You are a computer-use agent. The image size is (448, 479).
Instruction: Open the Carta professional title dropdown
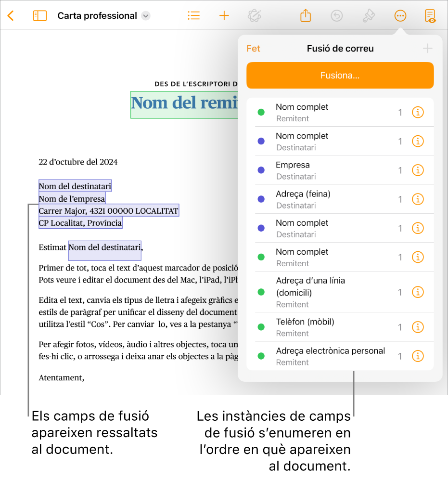click(146, 15)
